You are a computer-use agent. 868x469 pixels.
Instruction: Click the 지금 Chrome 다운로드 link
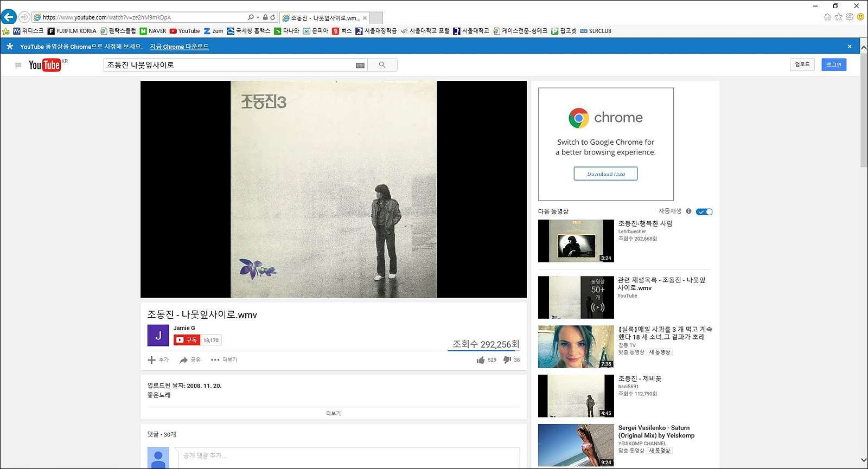(179, 47)
